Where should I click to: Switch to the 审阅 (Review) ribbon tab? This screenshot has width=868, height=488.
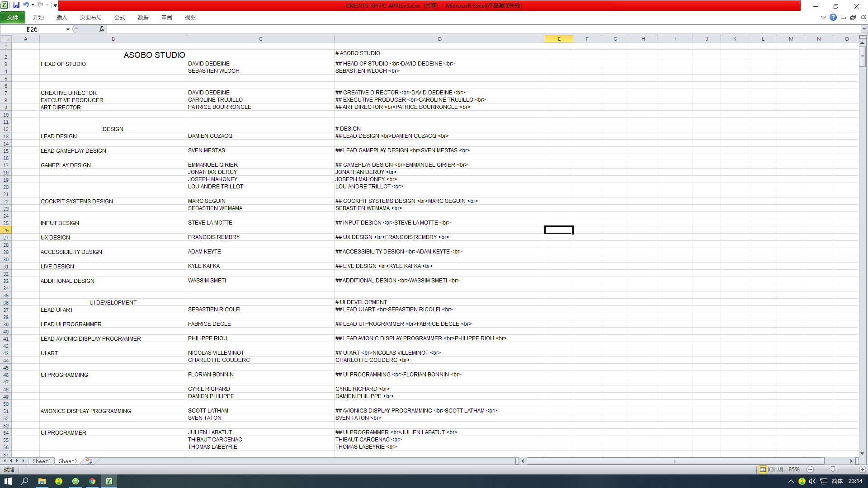click(167, 17)
